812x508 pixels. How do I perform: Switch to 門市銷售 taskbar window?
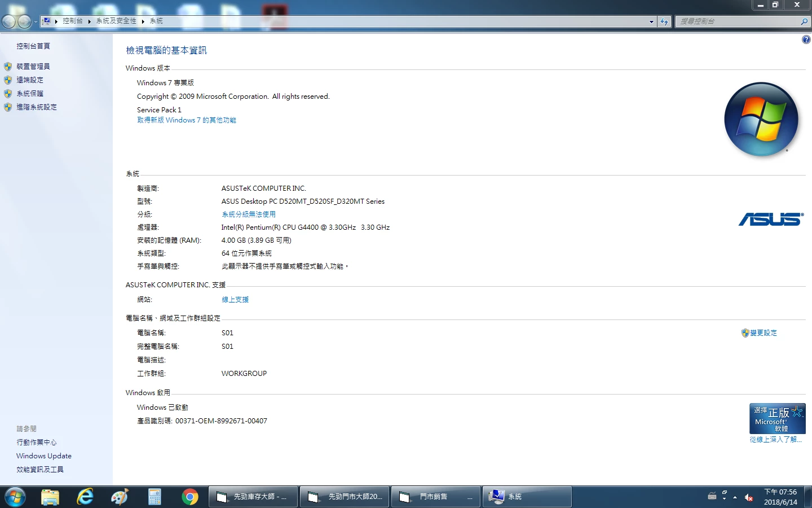pos(436,497)
